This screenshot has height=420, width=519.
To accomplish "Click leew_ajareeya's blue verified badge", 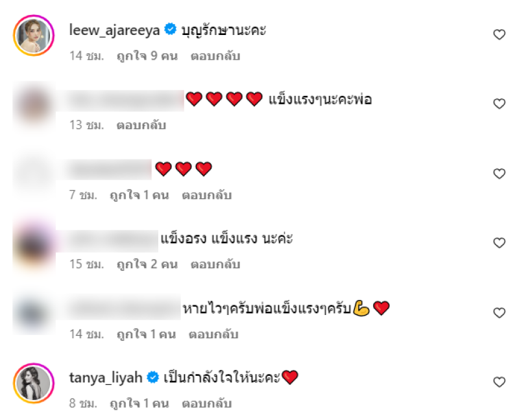I will (171, 29).
